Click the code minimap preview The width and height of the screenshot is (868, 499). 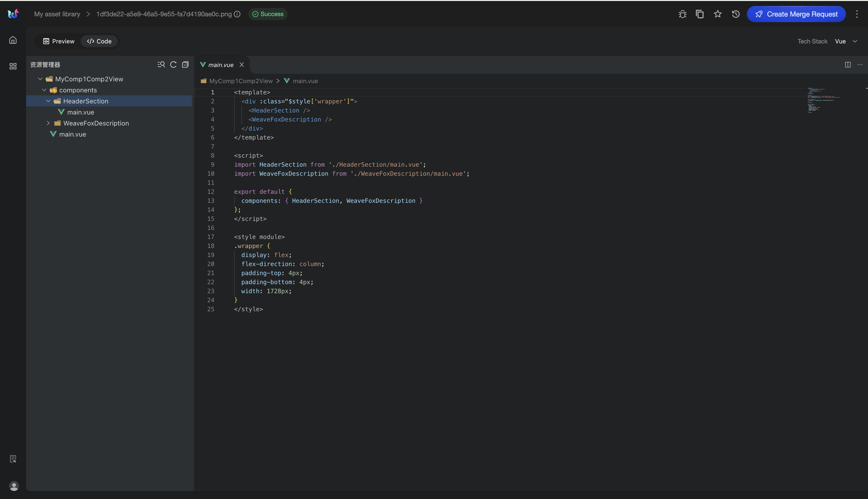coord(823,100)
